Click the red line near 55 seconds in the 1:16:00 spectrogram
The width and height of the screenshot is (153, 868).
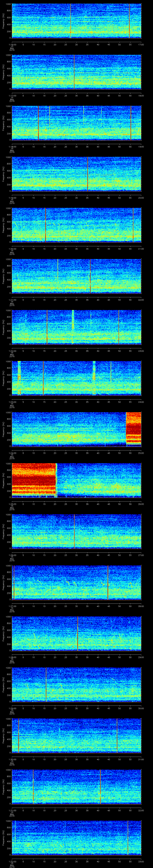129,21
